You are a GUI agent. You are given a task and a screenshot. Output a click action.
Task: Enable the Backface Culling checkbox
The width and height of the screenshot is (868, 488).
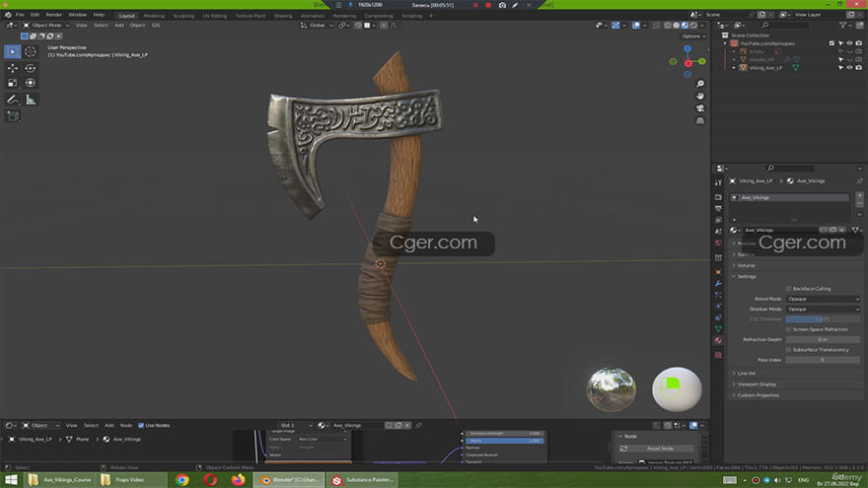coord(788,288)
